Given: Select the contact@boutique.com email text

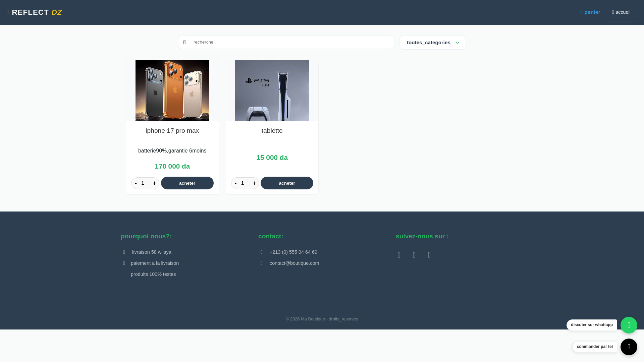Looking at the screenshot, I should (x=294, y=263).
